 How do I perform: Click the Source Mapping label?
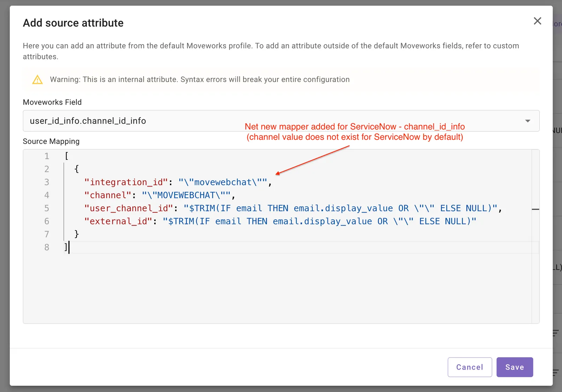[51, 141]
